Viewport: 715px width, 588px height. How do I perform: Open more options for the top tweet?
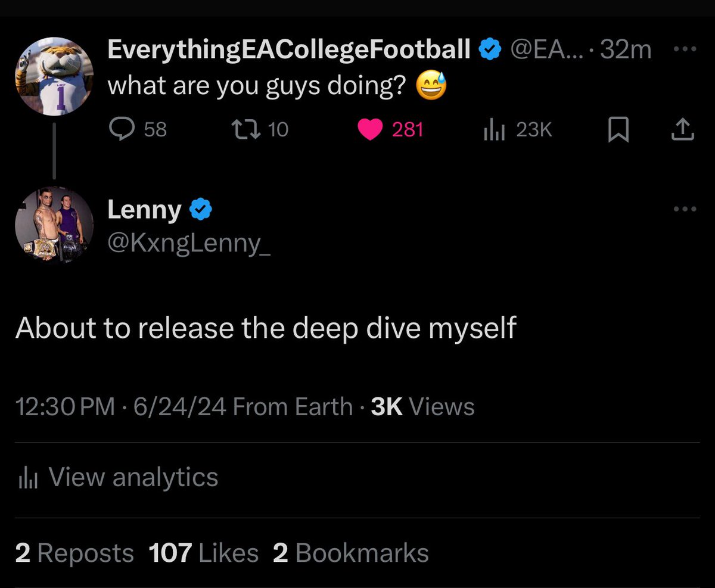(x=685, y=51)
